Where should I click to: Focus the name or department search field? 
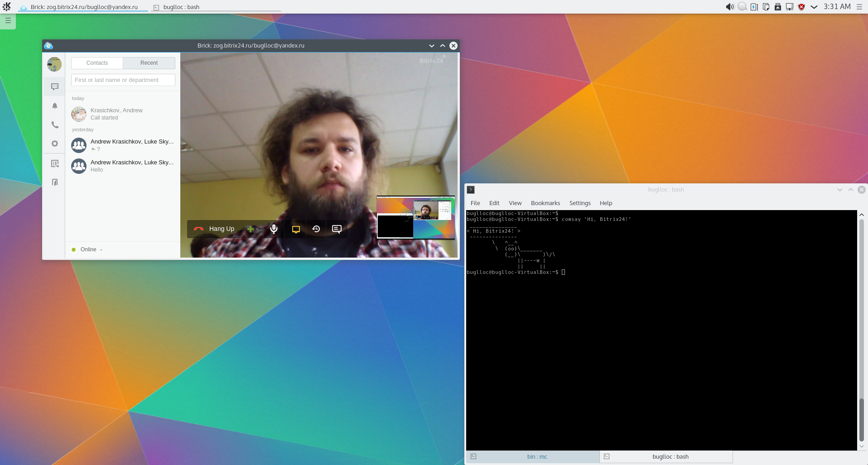(123, 80)
